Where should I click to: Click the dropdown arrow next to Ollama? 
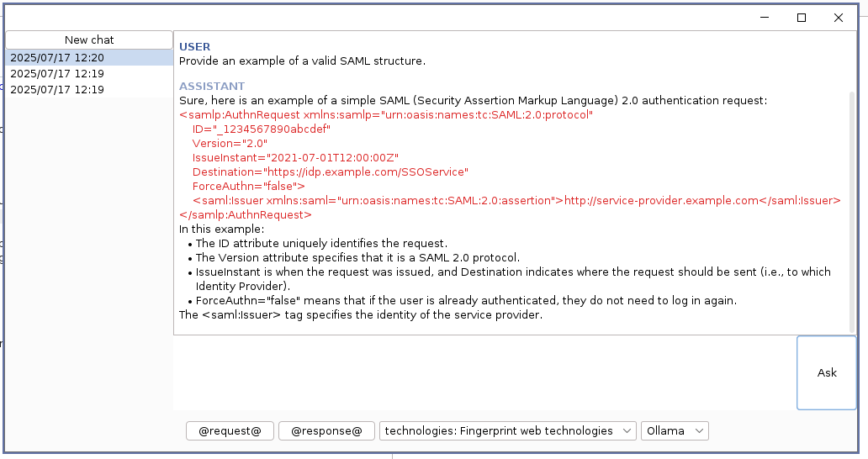699,430
